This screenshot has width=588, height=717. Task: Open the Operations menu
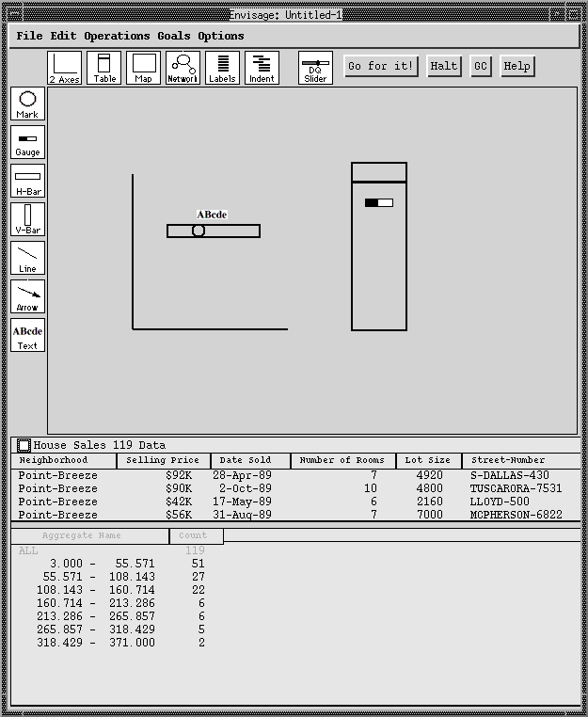117,36
